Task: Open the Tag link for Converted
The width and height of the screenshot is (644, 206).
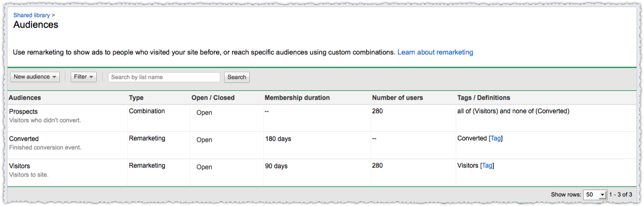Action: pyautogui.click(x=496, y=138)
